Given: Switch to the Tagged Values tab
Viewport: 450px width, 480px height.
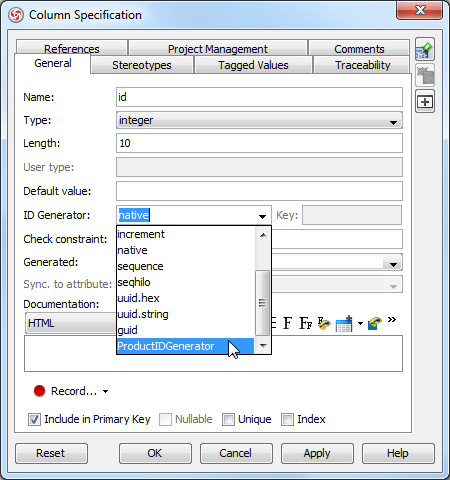Looking at the screenshot, I should pos(253,65).
